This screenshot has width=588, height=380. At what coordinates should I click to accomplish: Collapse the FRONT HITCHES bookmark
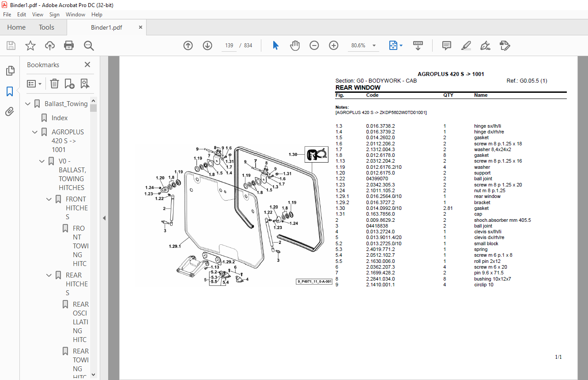49,199
